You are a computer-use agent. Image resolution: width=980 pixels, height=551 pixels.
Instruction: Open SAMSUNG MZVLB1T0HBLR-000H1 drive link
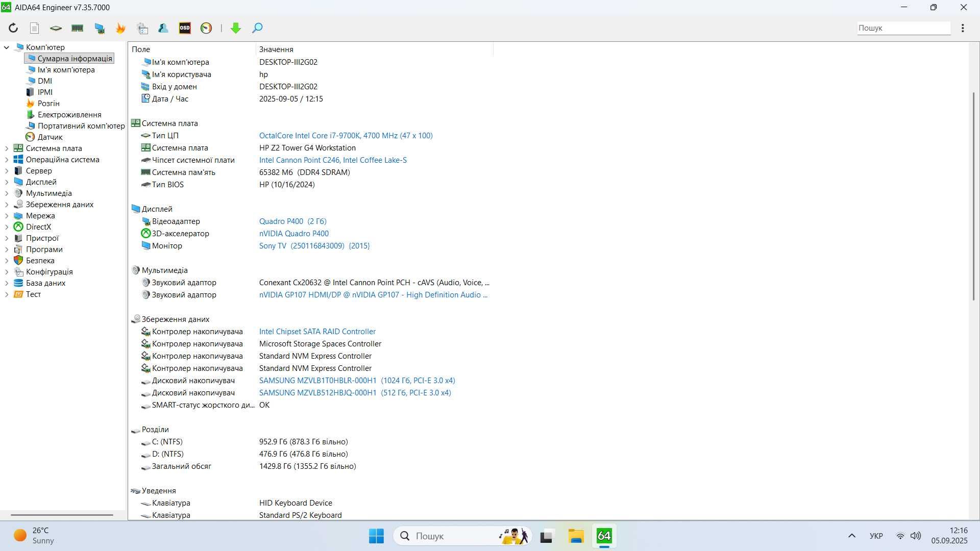coord(357,381)
